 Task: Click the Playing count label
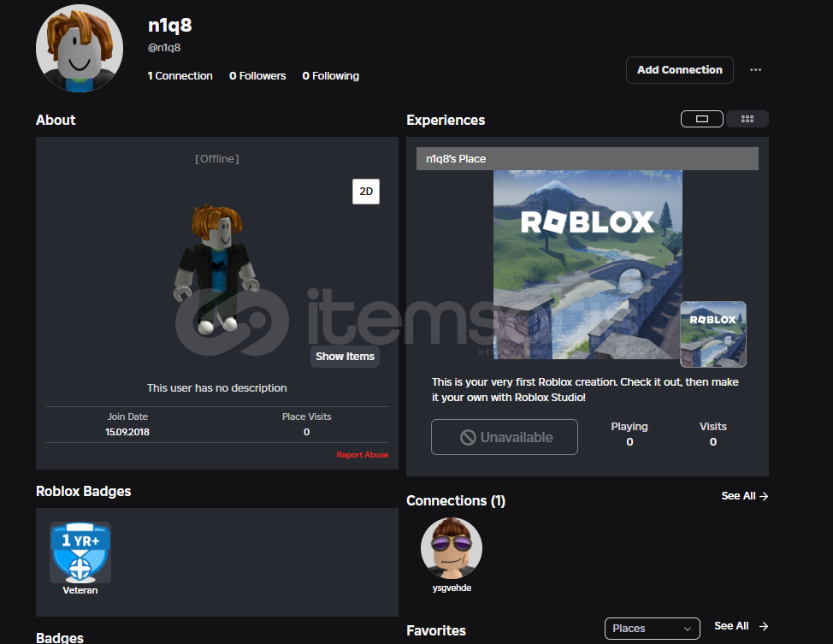point(629,427)
